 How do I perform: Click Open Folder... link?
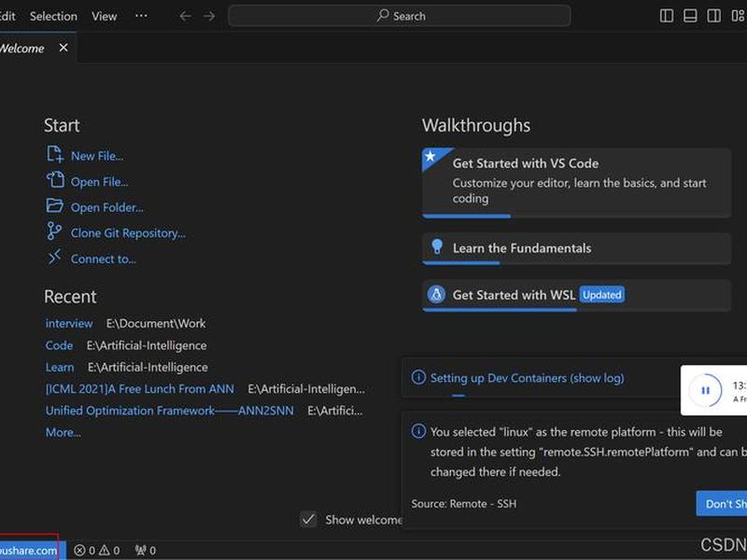pyautogui.click(x=107, y=207)
